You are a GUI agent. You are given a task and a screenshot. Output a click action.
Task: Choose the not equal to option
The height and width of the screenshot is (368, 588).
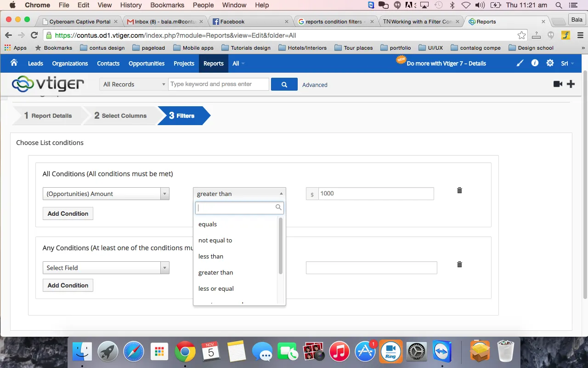pyautogui.click(x=236, y=240)
